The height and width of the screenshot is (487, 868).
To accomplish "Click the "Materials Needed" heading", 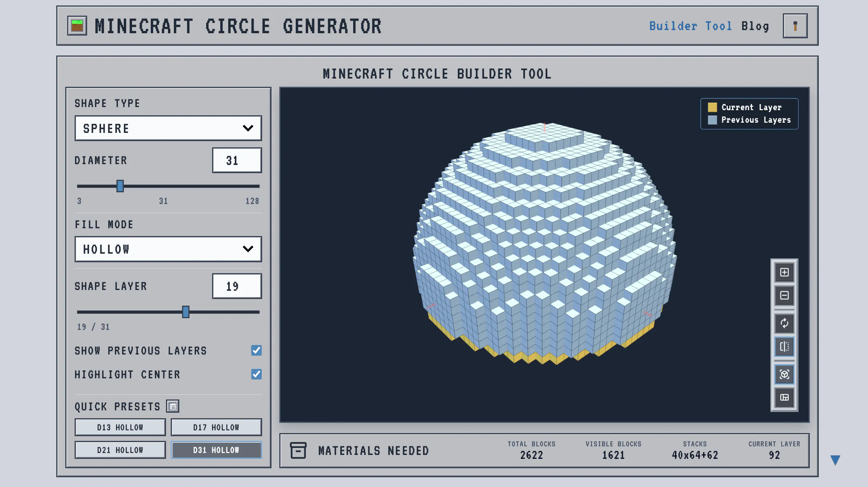I will click(373, 451).
